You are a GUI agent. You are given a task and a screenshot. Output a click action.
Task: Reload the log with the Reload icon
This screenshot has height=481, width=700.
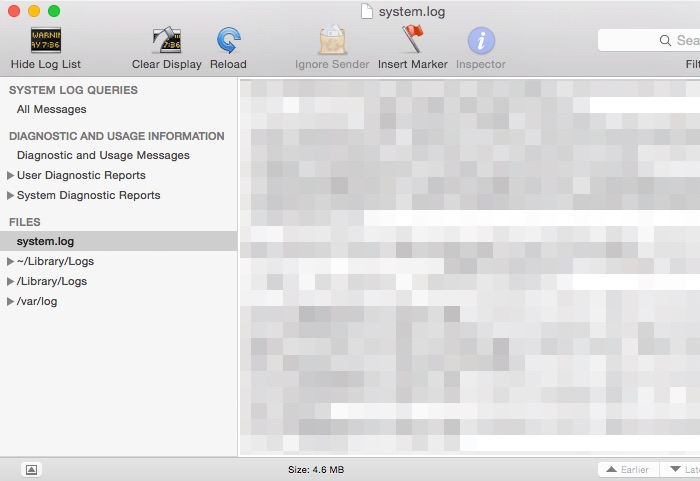point(228,41)
